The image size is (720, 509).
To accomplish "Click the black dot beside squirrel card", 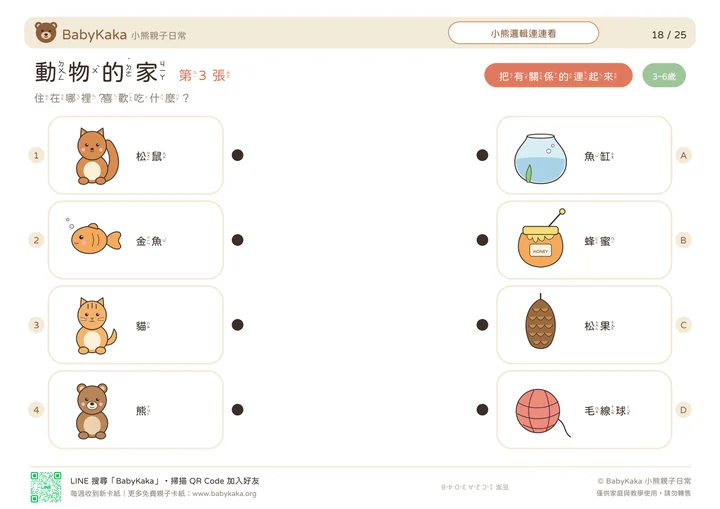I will [x=237, y=155].
